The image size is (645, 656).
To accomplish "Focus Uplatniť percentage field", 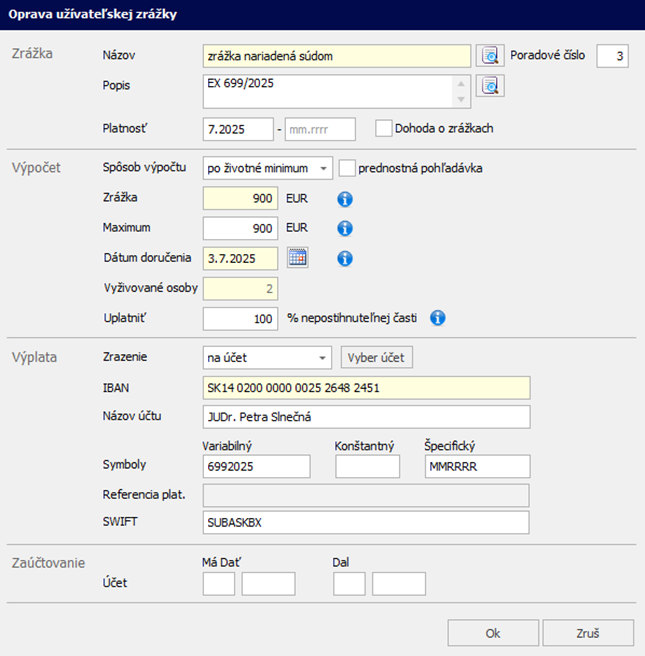I will pos(241,319).
